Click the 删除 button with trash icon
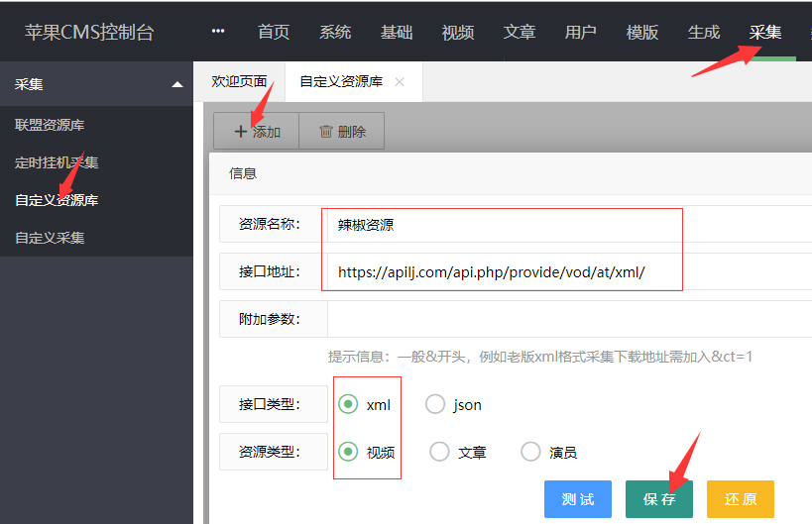812x524 pixels. point(342,132)
